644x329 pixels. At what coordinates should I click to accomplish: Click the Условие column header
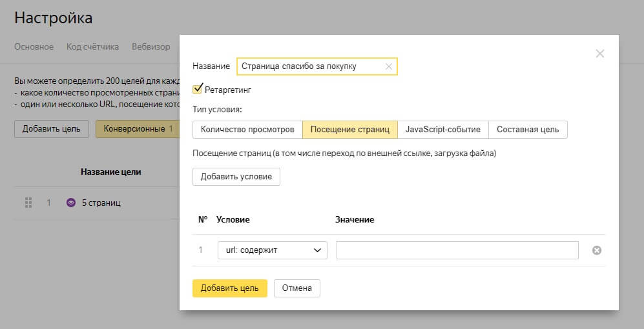point(233,220)
